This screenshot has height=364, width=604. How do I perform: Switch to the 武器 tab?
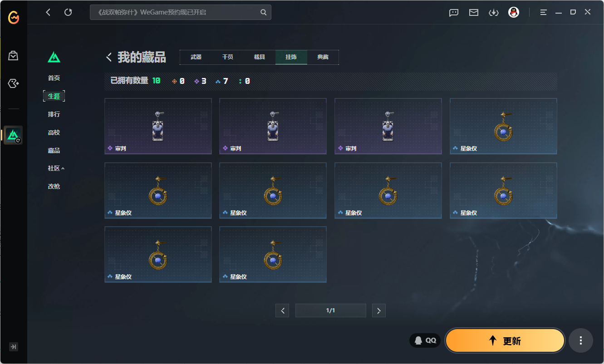[x=196, y=57]
